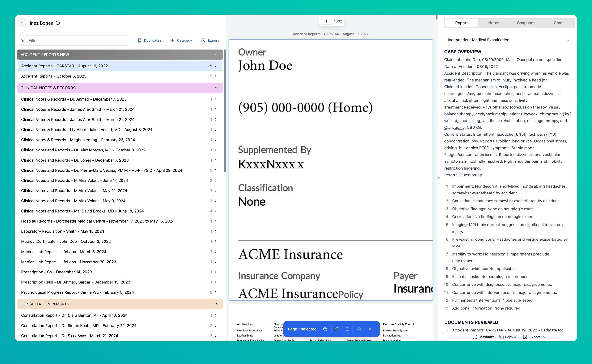Collapse the Accident Reports New section
This screenshot has height=364, width=592.
pyautogui.click(x=216, y=54)
